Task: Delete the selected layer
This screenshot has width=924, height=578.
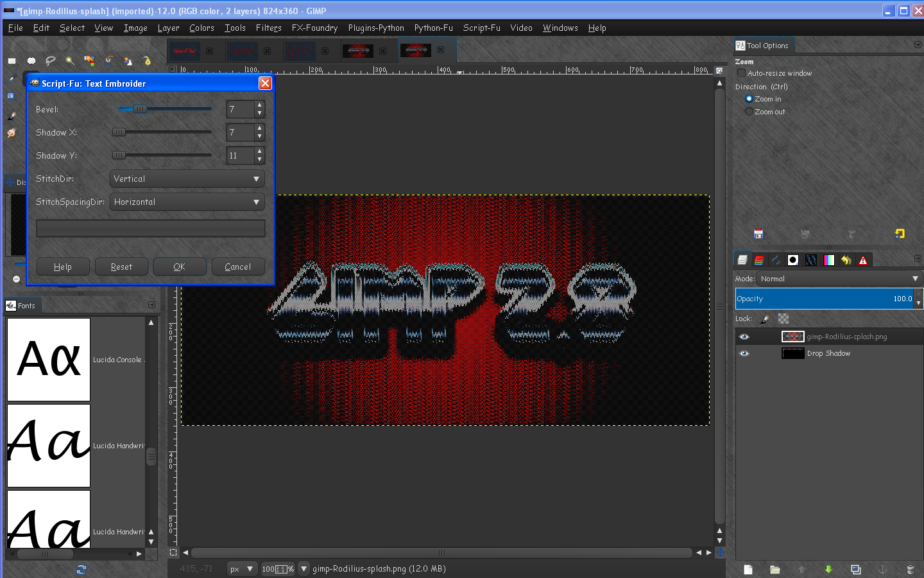Action: click(x=910, y=569)
